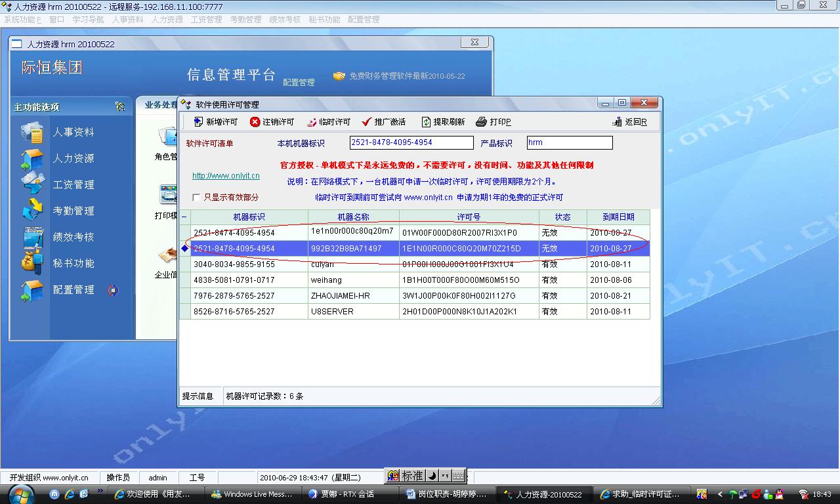Sort by the 到期日期 column header
The image size is (840, 504).
pos(618,217)
